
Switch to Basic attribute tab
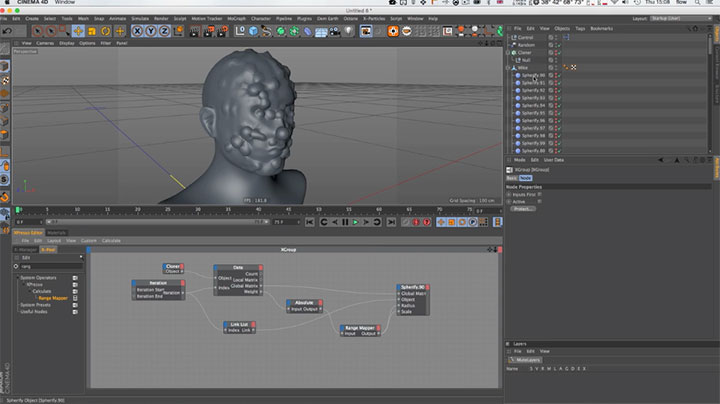(512, 178)
